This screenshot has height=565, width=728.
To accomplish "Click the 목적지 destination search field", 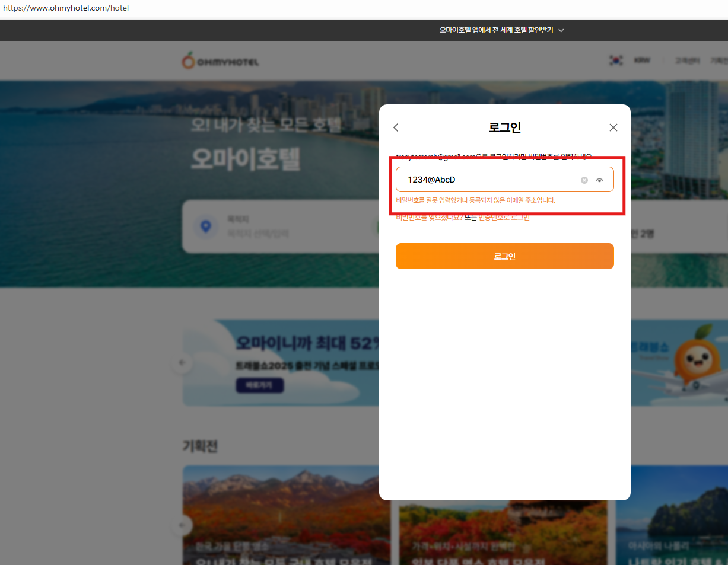I will [281, 226].
